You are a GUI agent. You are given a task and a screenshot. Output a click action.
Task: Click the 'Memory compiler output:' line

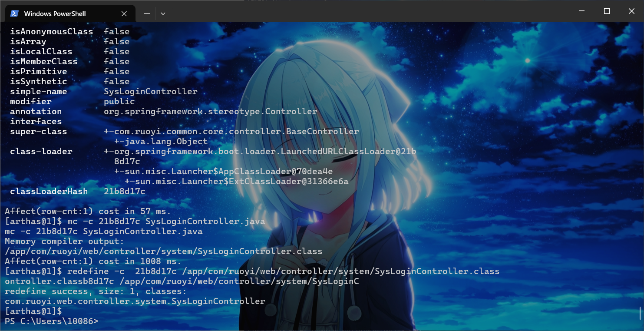64,242
